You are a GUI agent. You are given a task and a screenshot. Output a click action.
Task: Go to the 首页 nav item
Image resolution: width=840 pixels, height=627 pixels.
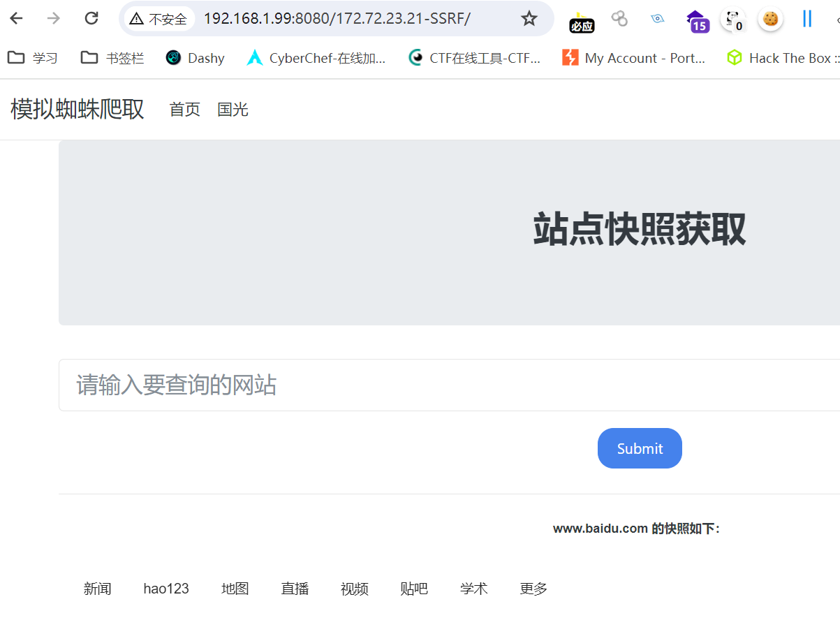(x=185, y=110)
